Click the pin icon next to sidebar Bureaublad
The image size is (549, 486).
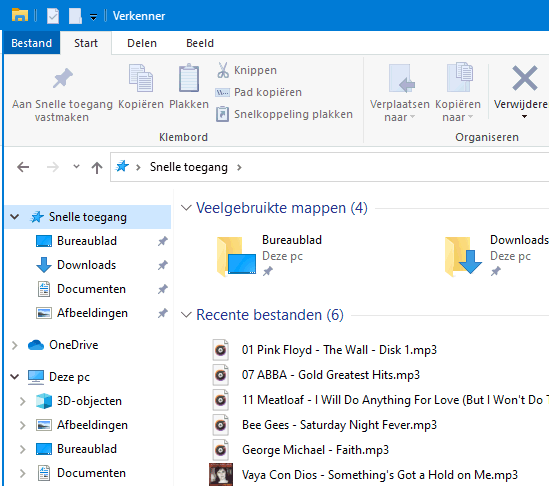[162, 241]
